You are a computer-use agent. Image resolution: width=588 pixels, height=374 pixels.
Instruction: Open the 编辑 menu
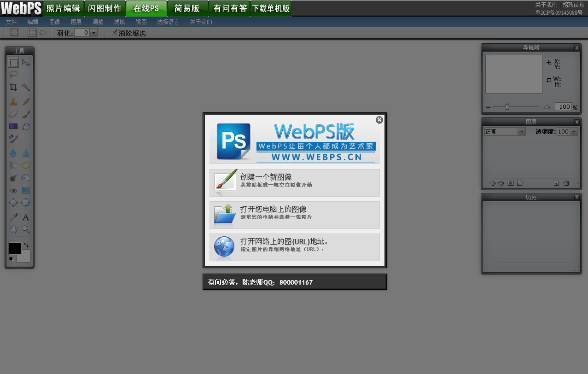point(33,22)
